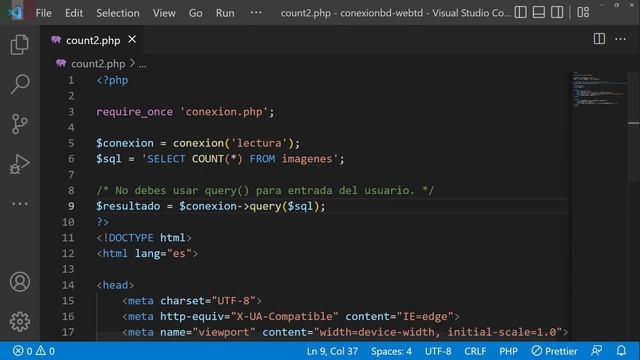Click line number 9 in gutter
640x360 pixels.
(x=71, y=206)
